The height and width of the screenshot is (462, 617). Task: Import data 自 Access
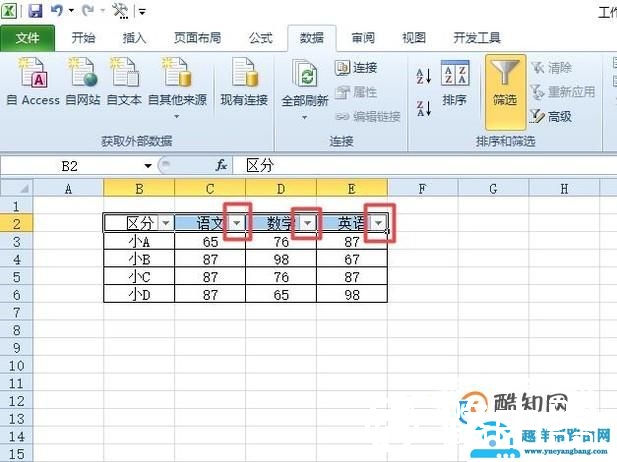[x=34, y=81]
